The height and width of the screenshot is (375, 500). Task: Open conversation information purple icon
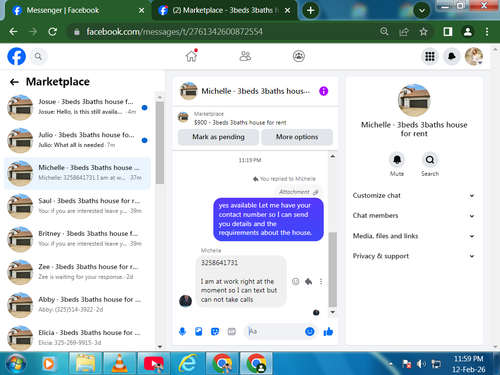323,91
